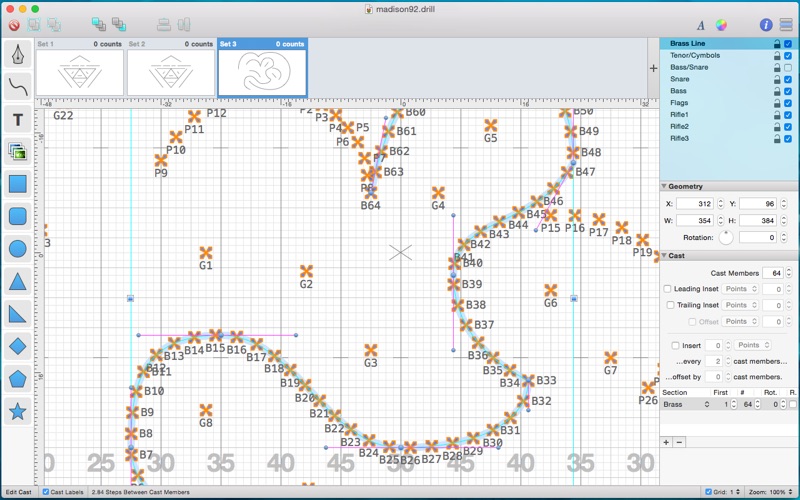Select the Snare layer row
Screen dimensions: 800x500
728,79
